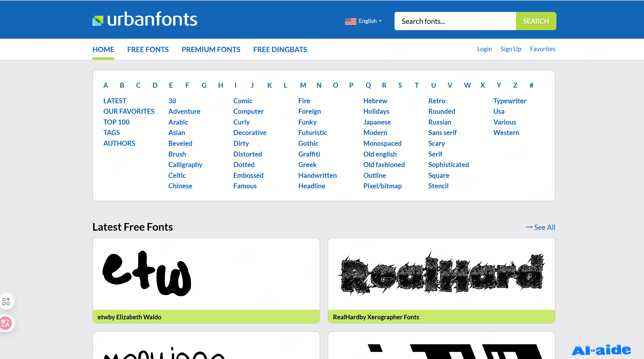Select the Retro font category
The image size is (644, 359).
tap(437, 101)
